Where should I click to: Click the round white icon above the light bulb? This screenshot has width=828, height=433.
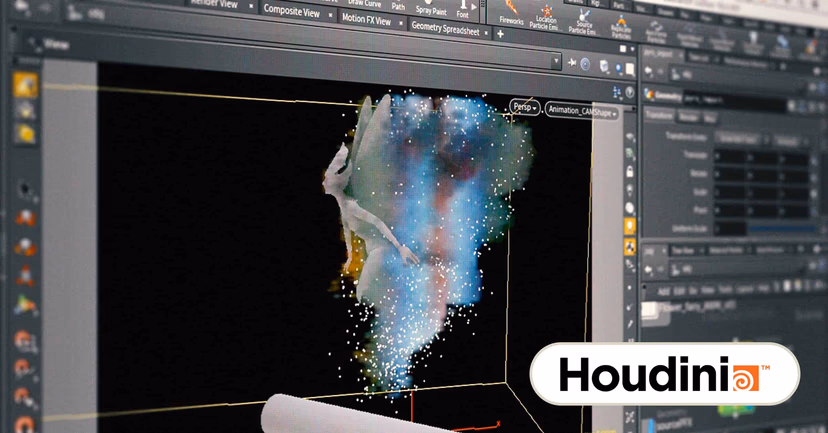click(629, 208)
